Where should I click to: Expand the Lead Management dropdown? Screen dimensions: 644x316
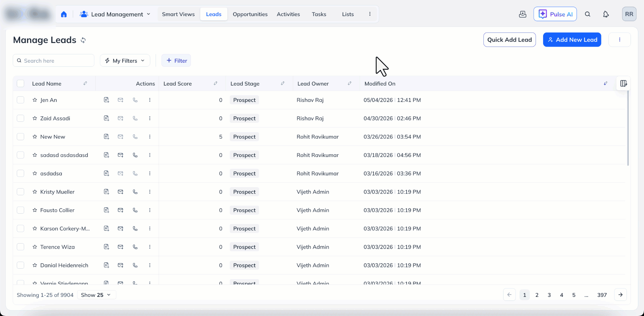[x=115, y=14]
